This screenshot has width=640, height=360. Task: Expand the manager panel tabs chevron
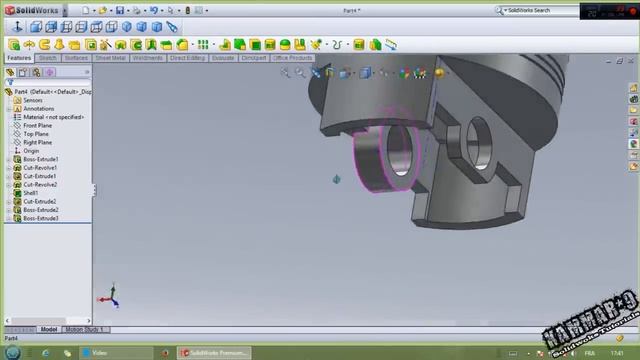click(x=87, y=73)
